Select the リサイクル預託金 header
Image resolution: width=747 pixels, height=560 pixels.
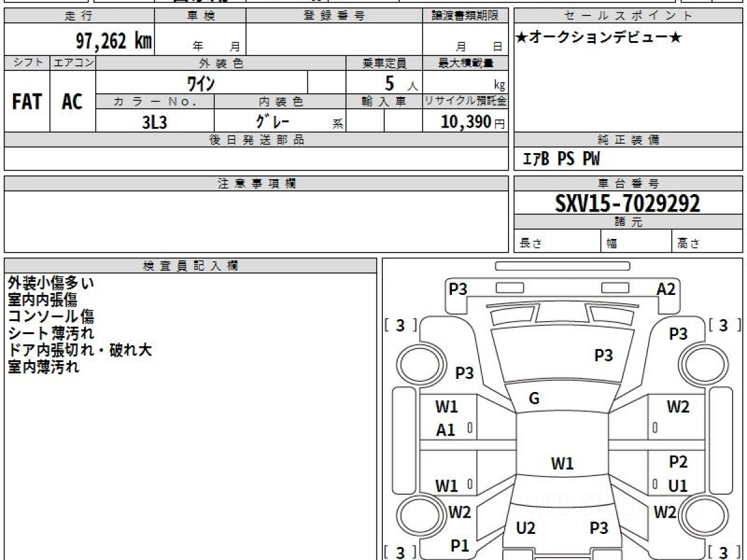[465, 101]
